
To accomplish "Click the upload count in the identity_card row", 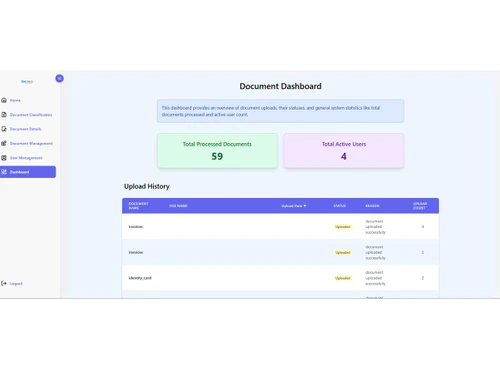I will [423, 278].
